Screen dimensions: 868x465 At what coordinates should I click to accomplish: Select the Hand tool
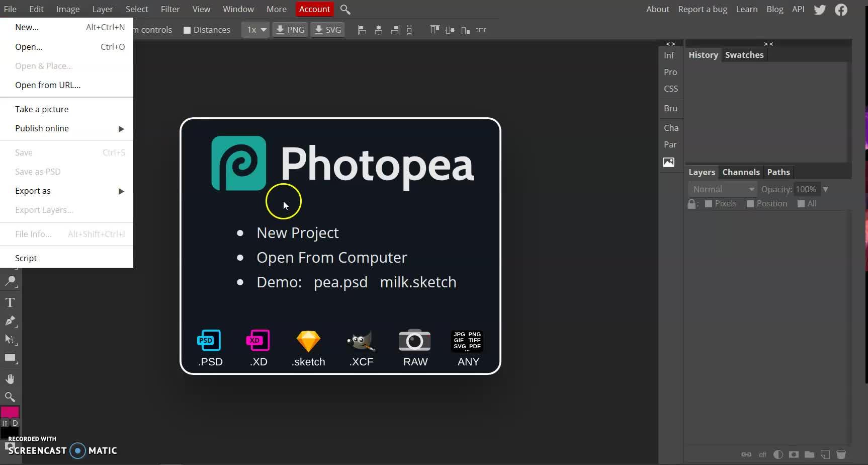point(10,378)
